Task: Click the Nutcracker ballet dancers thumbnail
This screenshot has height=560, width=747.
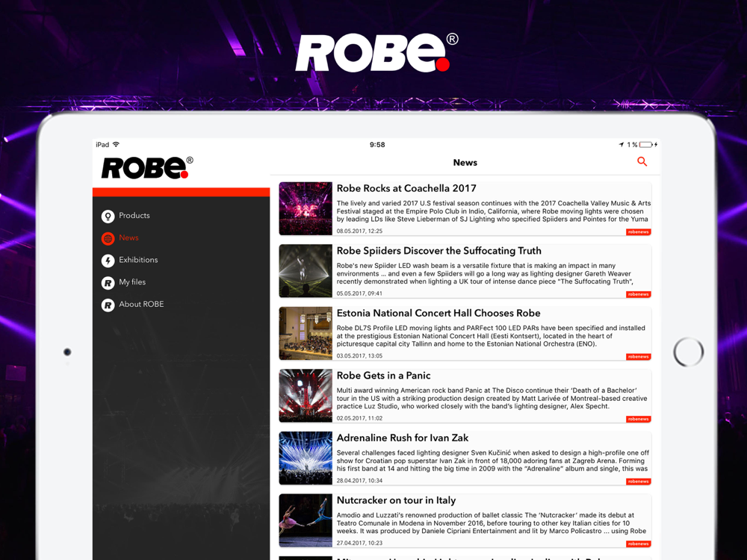Action: [306, 520]
